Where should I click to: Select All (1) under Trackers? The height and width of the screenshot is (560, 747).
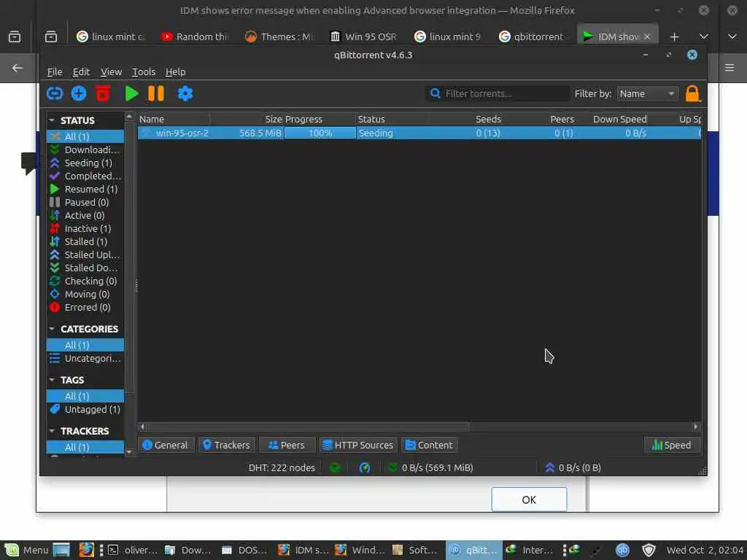click(85, 447)
